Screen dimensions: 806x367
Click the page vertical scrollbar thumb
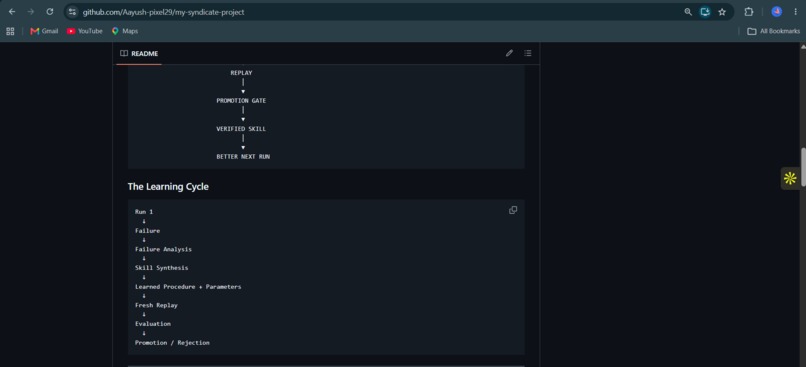(803, 167)
